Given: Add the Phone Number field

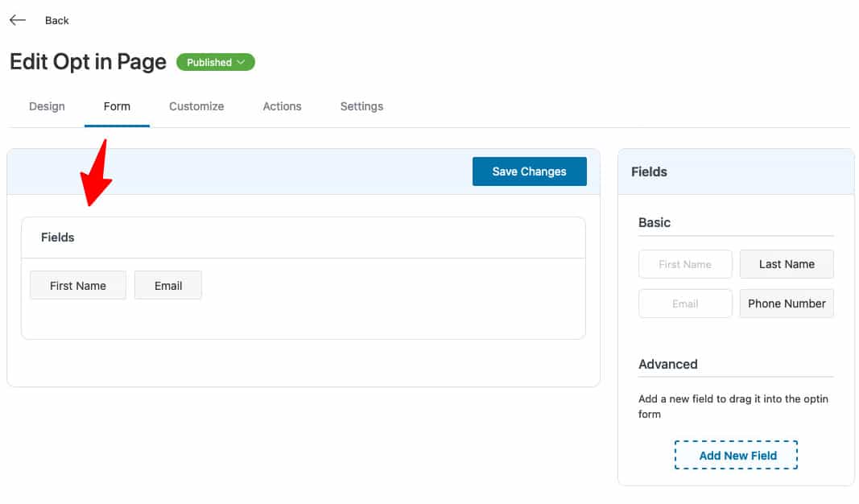Looking at the screenshot, I should 787,304.
